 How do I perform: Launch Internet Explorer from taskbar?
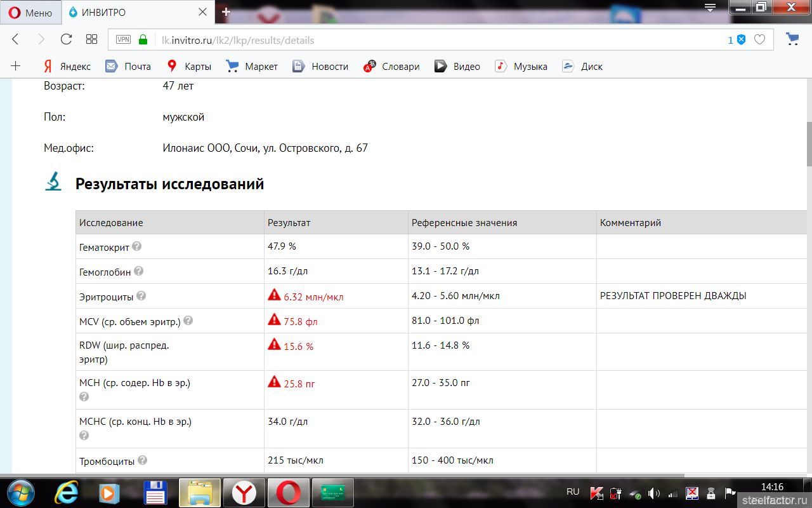(66, 493)
